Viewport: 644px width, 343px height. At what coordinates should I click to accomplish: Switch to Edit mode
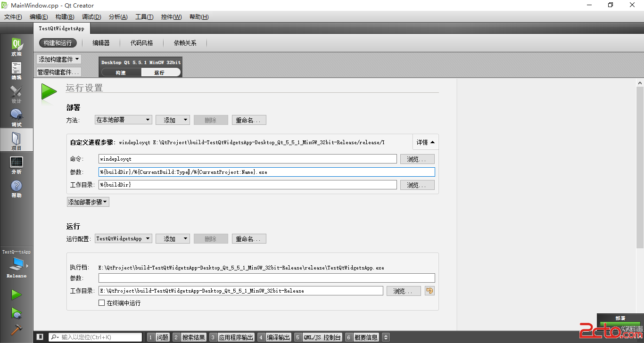point(17,71)
